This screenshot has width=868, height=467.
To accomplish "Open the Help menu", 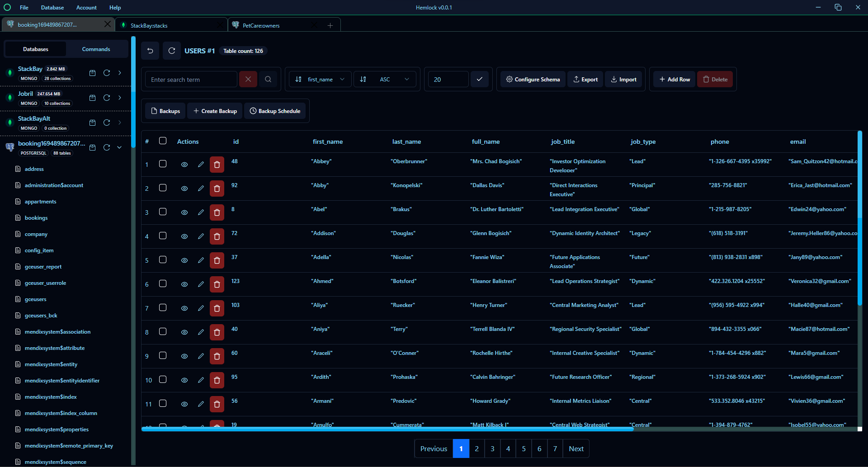I will click(x=115, y=7).
